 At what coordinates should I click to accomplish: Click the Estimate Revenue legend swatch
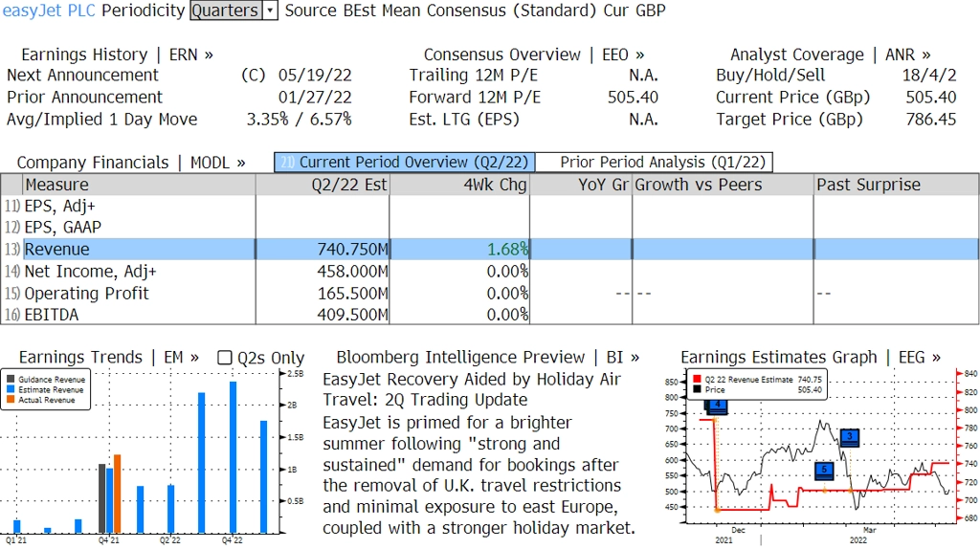tap(11, 389)
